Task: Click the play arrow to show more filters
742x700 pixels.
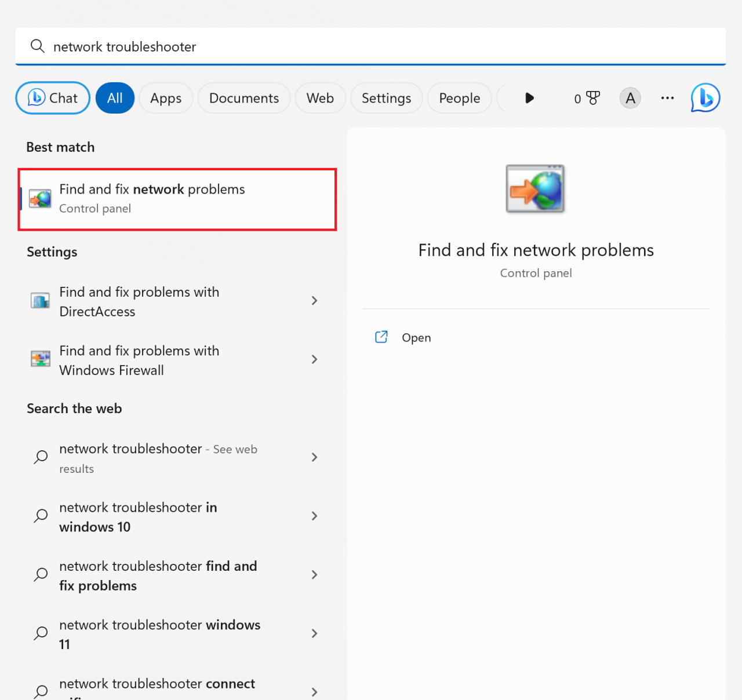Action: click(x=529, y=98)
